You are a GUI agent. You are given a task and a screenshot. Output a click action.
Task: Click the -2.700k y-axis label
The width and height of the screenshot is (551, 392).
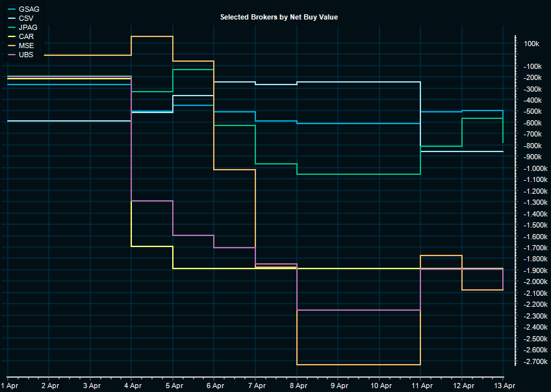pos(533,361)
